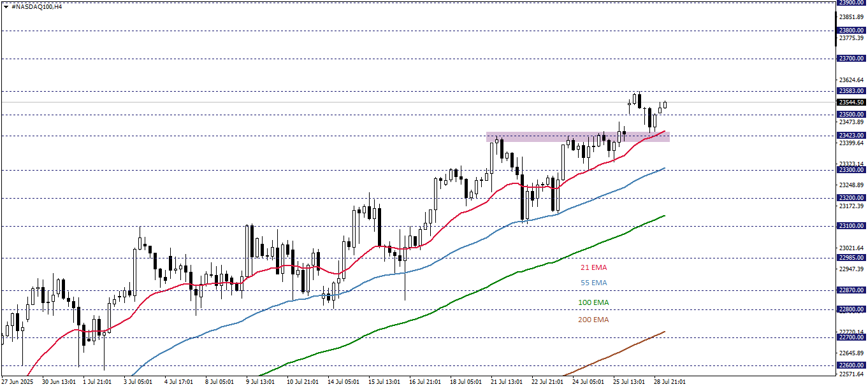868x389 pixels.
Task: Click the 1 Jul 21:01 time label
Action: (x=97, y=383)
